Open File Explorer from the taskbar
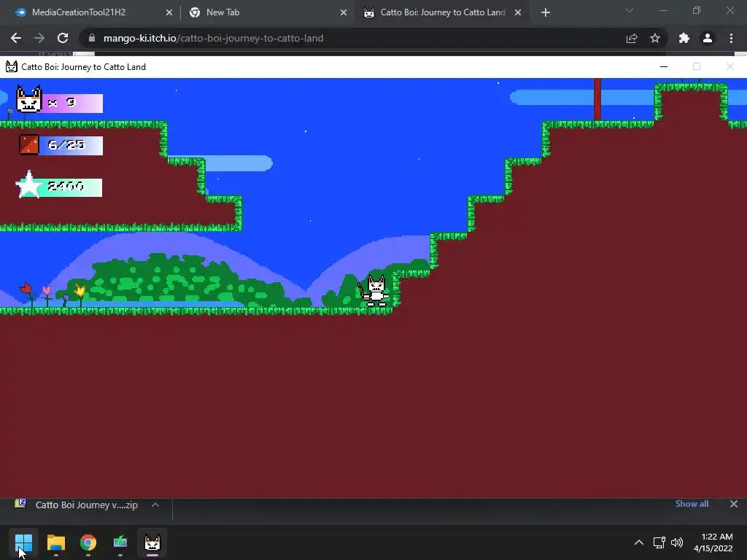Viewport: 747px width, 560px height. [55, 542]
